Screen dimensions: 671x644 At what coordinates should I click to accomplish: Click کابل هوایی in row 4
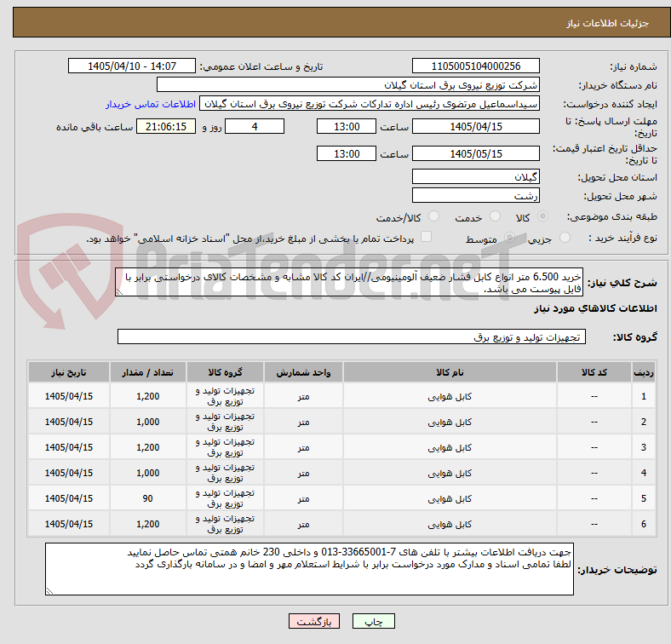450,473
